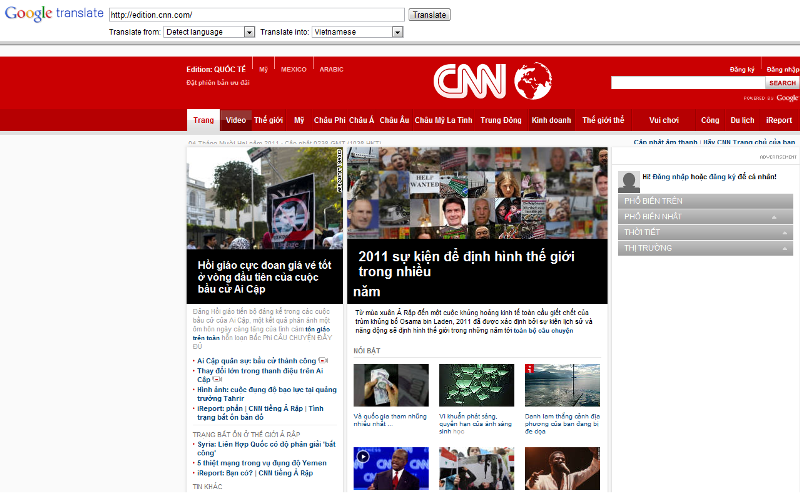Click video icon next to Ai Cập quân sự link
The height and width of the screenshot is (494, 800).
pos(323,361)
